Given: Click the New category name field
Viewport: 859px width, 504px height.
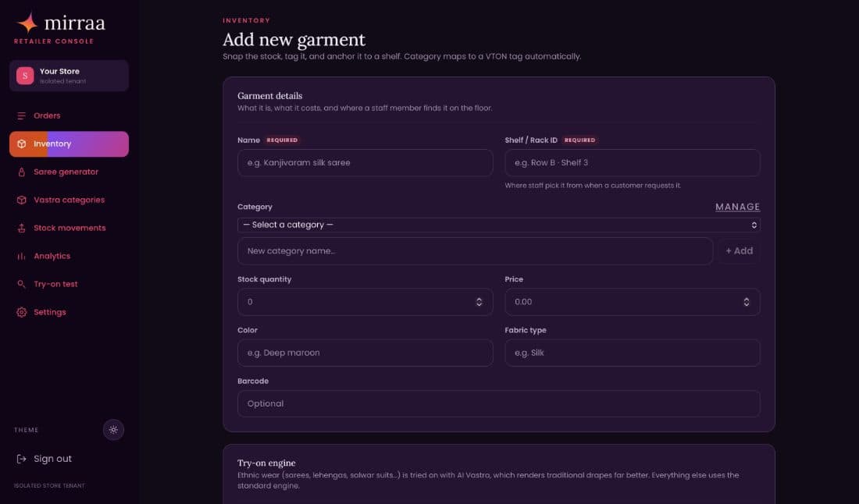Looking at the screenshot, I should [x=475, y=251].
